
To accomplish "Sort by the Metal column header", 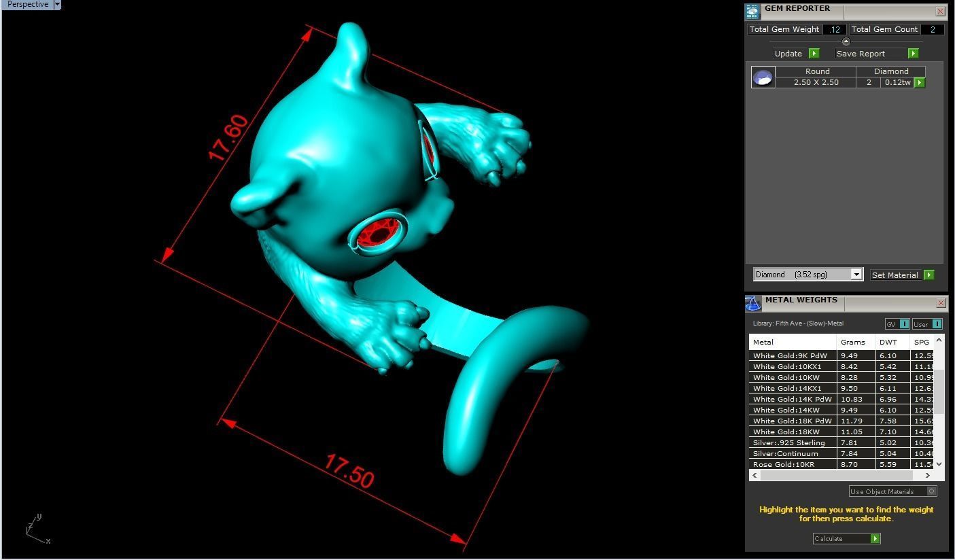I will click(x=793, y=342).
